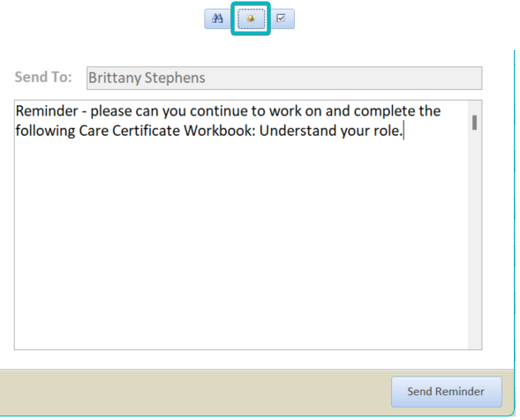Select the ringing bell reminder icon

(251, 19)
